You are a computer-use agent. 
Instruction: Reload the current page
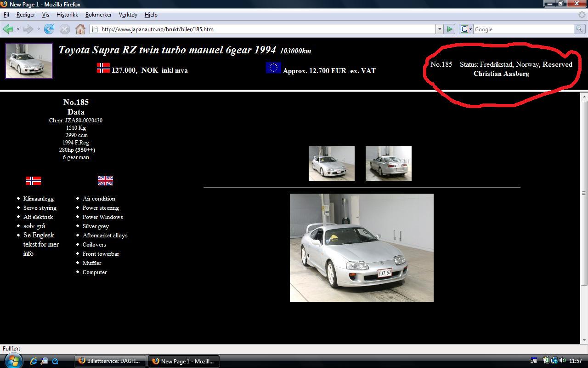[x=49, y=29]
